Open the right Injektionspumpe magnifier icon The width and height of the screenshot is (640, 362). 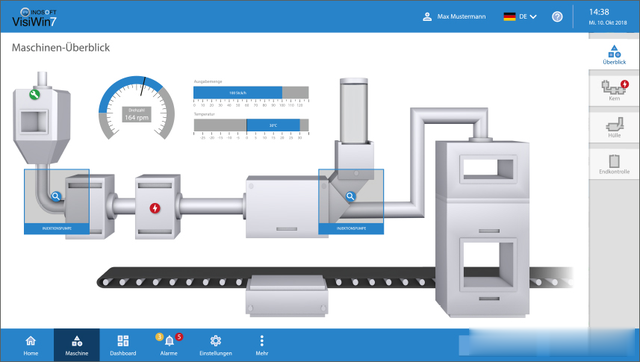[350, 196]
